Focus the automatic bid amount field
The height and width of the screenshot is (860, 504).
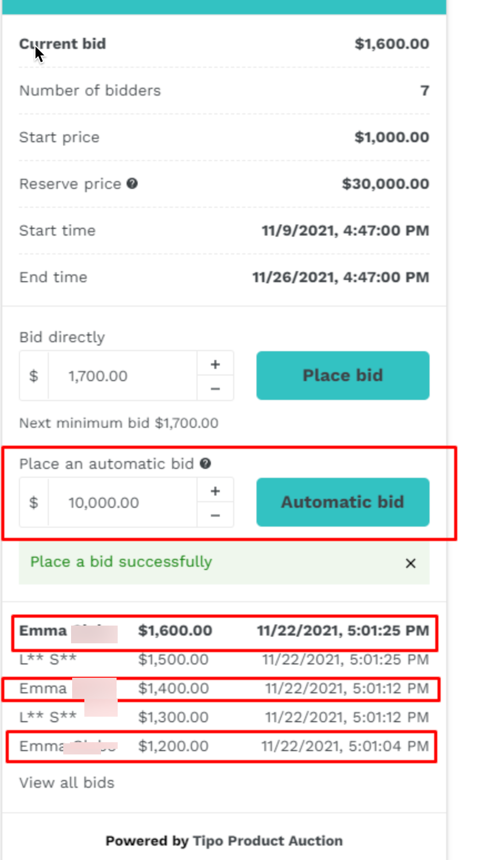point(122,503)
